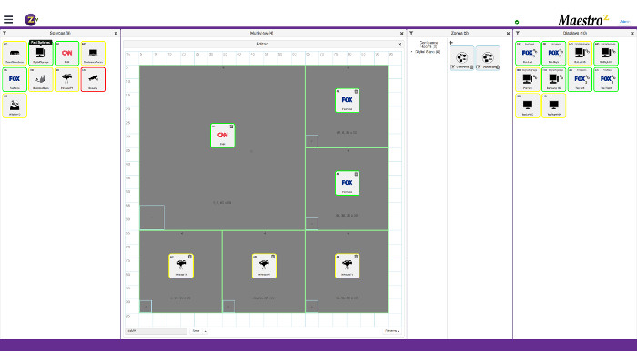The width and height of the screenshot is (637, 364).
Task: Delete the Digital Sign zone with its trash icon
Action: coord(498,67)
